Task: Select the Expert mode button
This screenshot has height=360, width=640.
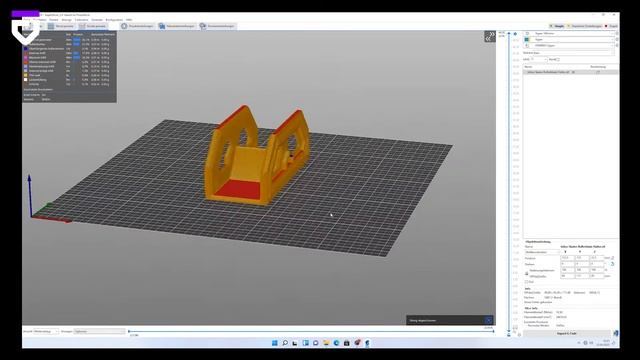Action: coord(611,26)
